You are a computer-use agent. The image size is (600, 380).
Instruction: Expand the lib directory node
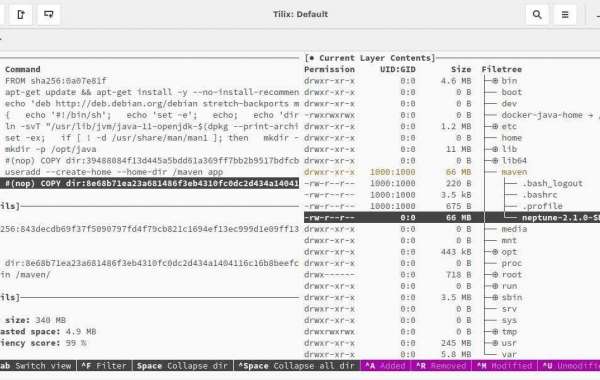coord(495,149)
